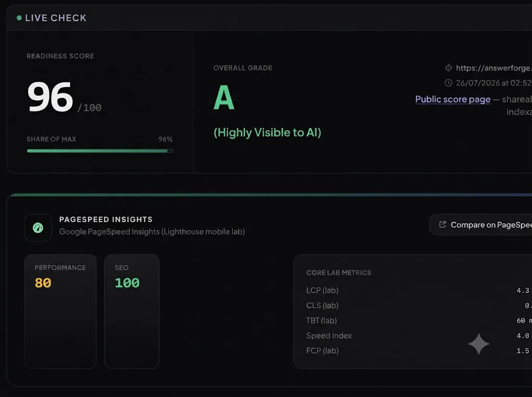This screenshot has width=532, height=397.
Task: Click the overall grade A letter
Action: 224,97
